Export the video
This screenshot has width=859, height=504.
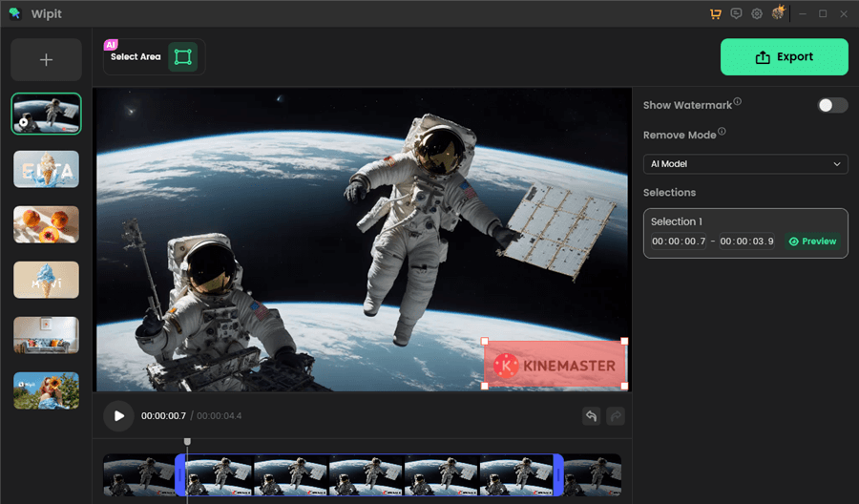pos(784,57)
